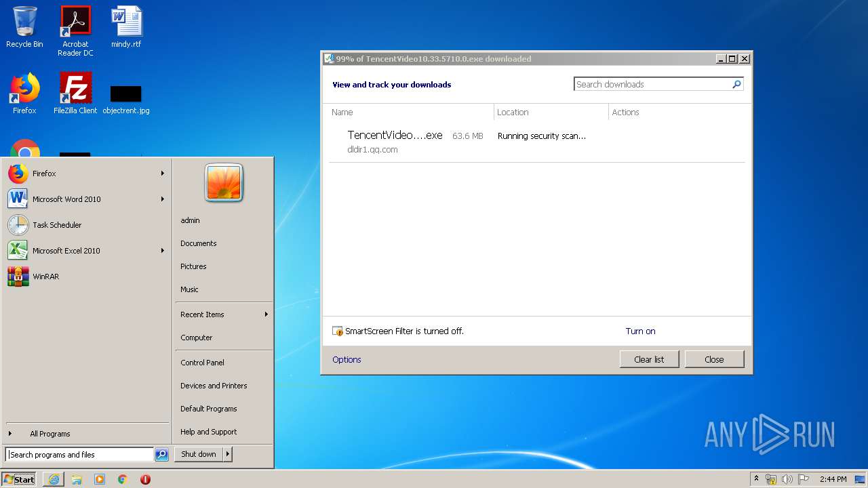Open Pictures from the Start menu
The width and height of the screenshot is (868, 488).
[193, 266]
